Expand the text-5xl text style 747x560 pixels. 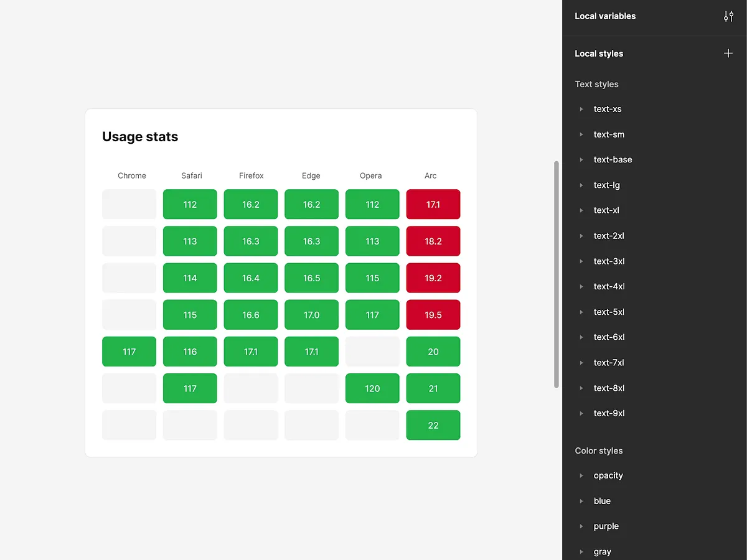pyautogui.click(x=580, y=312)
